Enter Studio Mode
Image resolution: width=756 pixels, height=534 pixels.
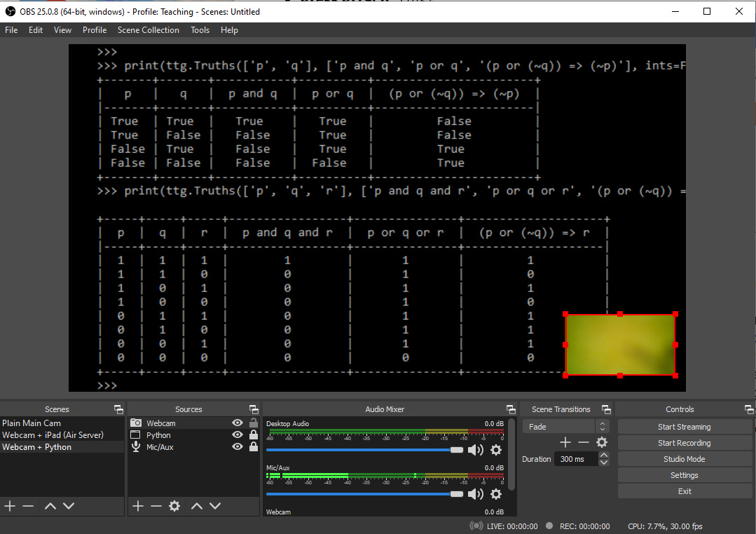point(684,459)
